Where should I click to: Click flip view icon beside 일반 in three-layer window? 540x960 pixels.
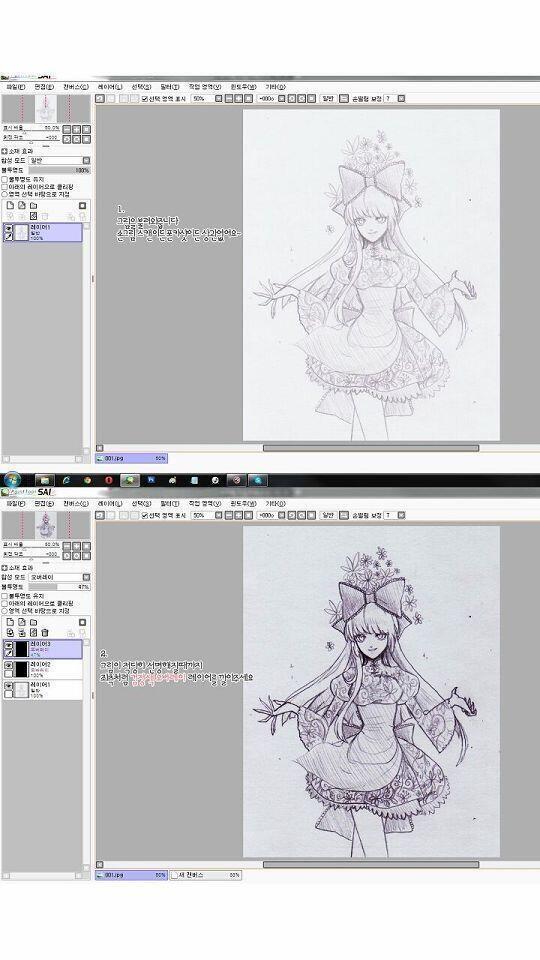tap(344, 516)
